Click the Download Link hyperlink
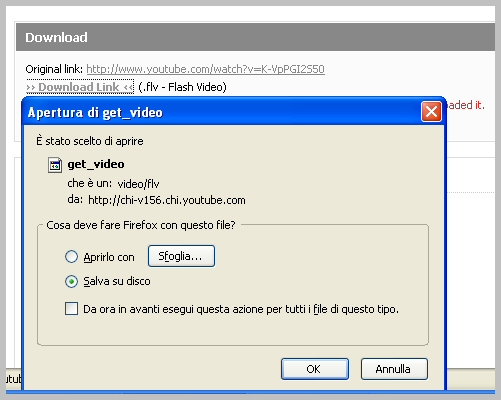 (80, 87)
